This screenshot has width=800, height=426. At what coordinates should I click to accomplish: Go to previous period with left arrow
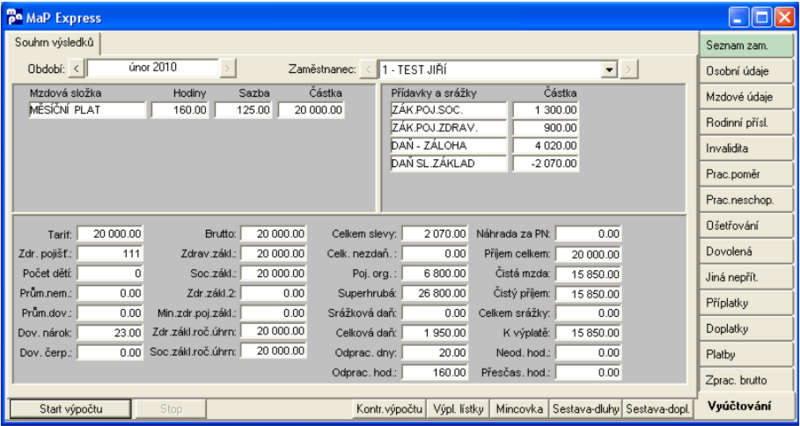pos(77,68)
